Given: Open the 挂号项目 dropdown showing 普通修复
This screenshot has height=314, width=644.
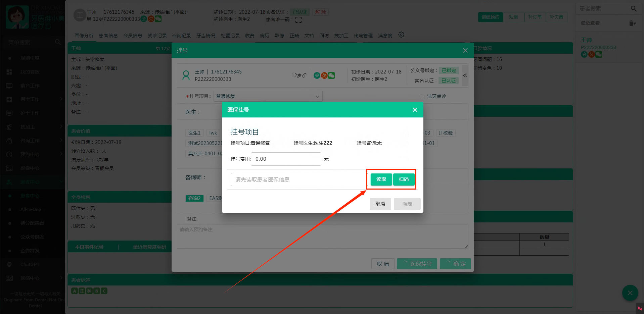Looking at the screenshot, I should click(268, 96).
